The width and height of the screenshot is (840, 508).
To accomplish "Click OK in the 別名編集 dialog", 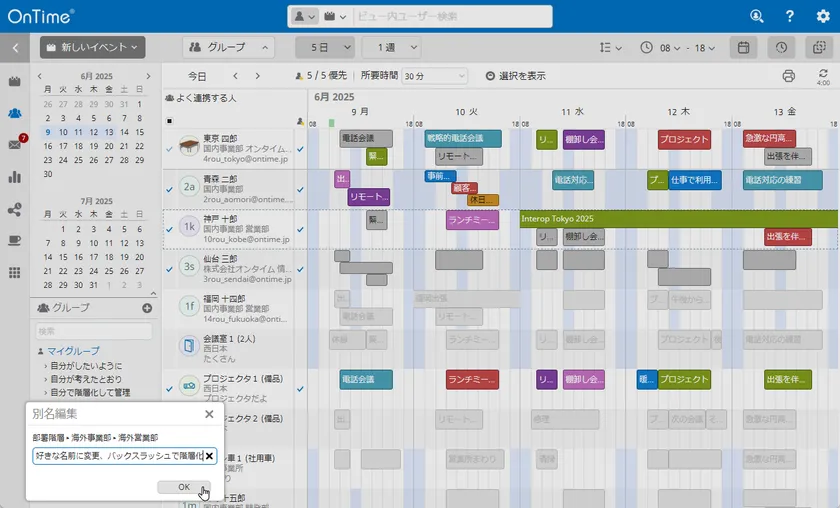I will point(183,487).
